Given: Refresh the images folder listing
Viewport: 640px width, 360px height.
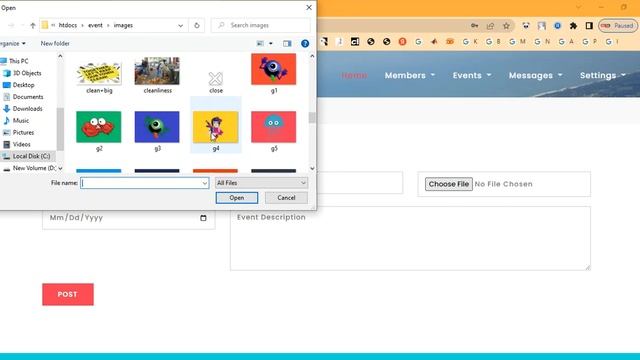Looking at the screenshot, I should [197, 25].
